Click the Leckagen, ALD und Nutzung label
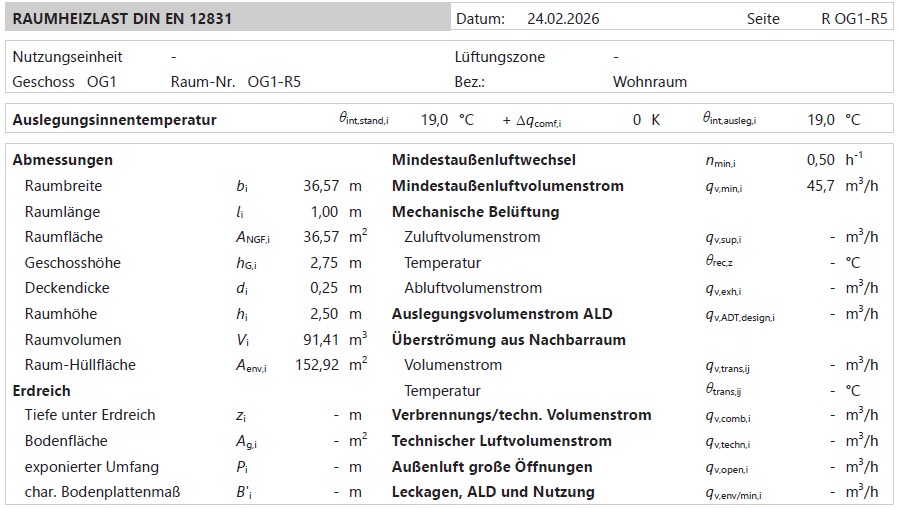The image size is (898, 508). [493, 492]
